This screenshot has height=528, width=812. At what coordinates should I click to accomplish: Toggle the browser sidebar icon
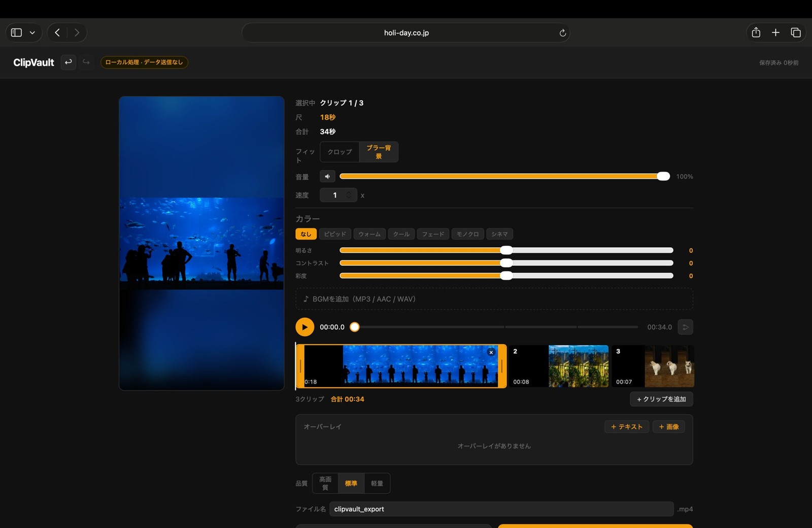pyautogui.click(x=16, y=32)
